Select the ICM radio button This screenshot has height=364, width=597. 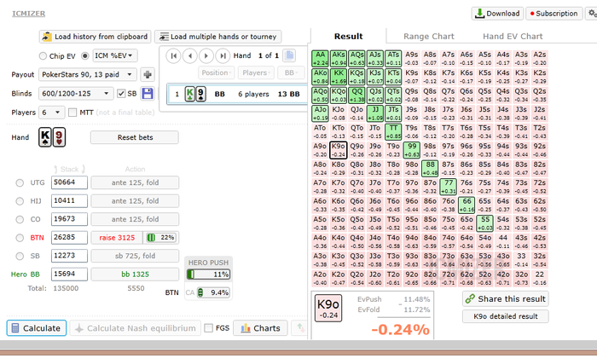click(85, 56)
